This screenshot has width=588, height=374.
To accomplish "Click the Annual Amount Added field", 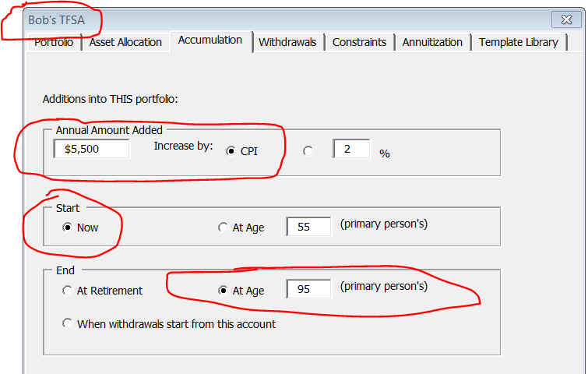I will click(91, 149).
